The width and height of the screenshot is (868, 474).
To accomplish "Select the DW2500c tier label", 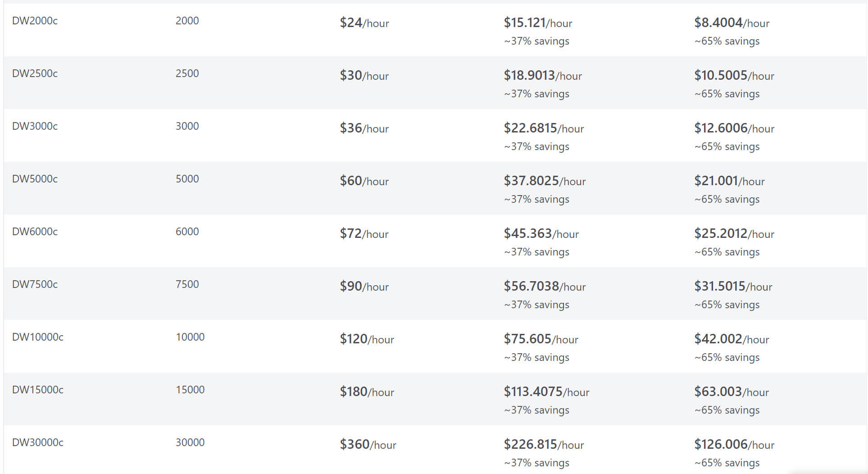I will click(35, 73).
